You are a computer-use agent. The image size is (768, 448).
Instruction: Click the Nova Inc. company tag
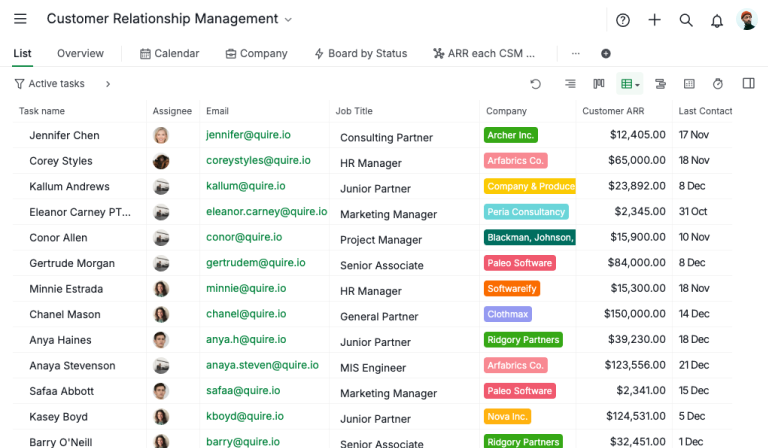[507, 416]
